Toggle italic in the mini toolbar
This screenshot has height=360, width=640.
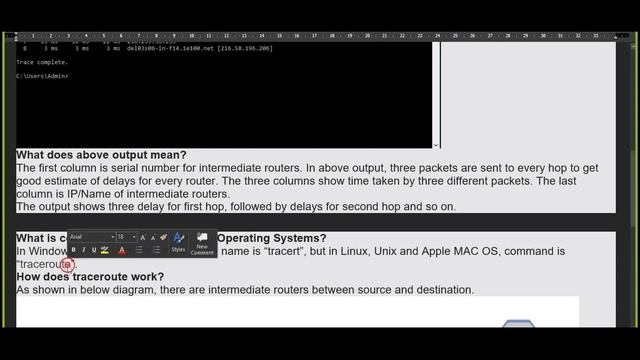coord(84,250)
